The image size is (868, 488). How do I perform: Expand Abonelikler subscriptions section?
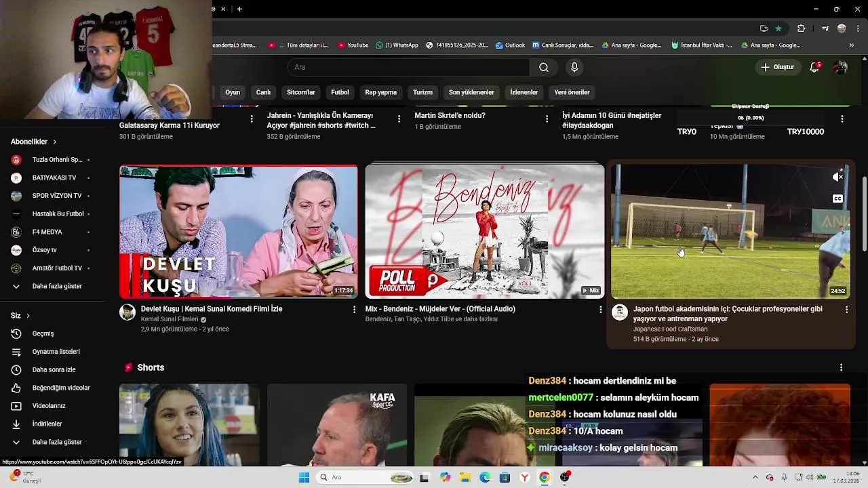(x=34, y=142)
